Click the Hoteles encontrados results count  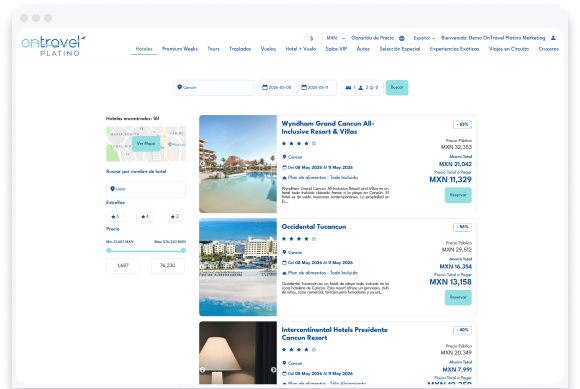132,119
